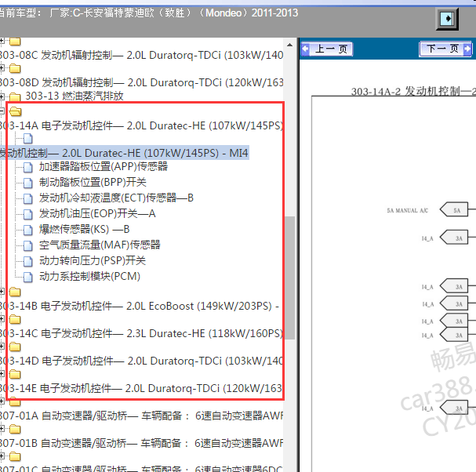This screenshot has width=476, height=472.
Task: Select 303-14B 电子发动机控件 EcoBoost entry
Action: pos(140,306)
